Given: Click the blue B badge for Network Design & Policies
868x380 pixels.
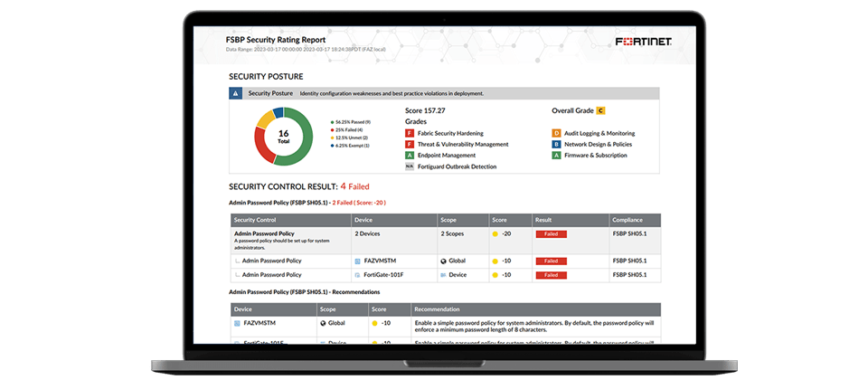Looking at the screenshot, I should (557, 144).
